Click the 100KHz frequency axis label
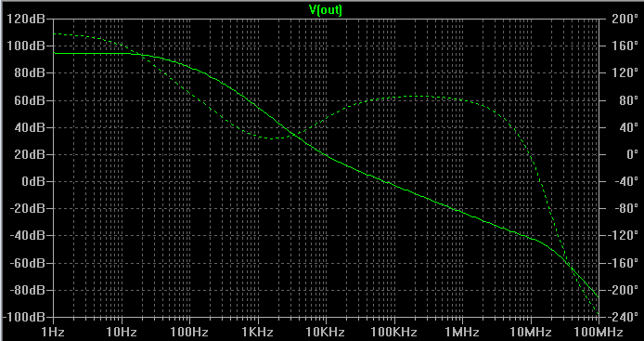Screen dimensions: 644x341 [x=394, y=332]
